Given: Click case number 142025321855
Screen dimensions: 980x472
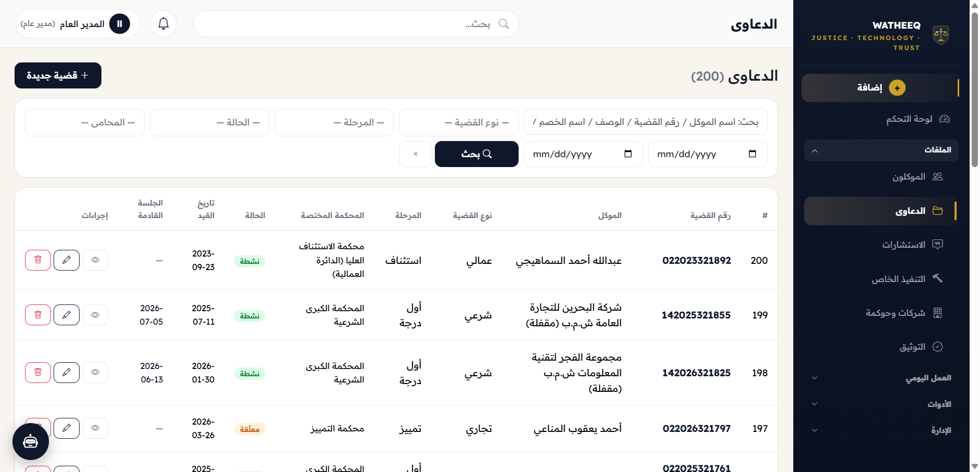Looking at the screenshot, I should tap(696, 315).
